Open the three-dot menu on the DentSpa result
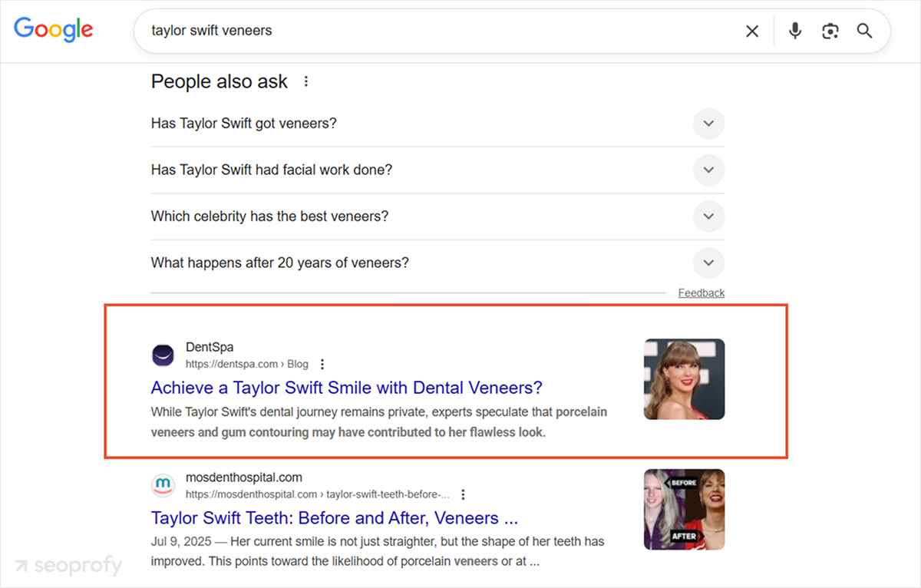The width and height of the screenshot is (921, 588). [x=322, y=364]
